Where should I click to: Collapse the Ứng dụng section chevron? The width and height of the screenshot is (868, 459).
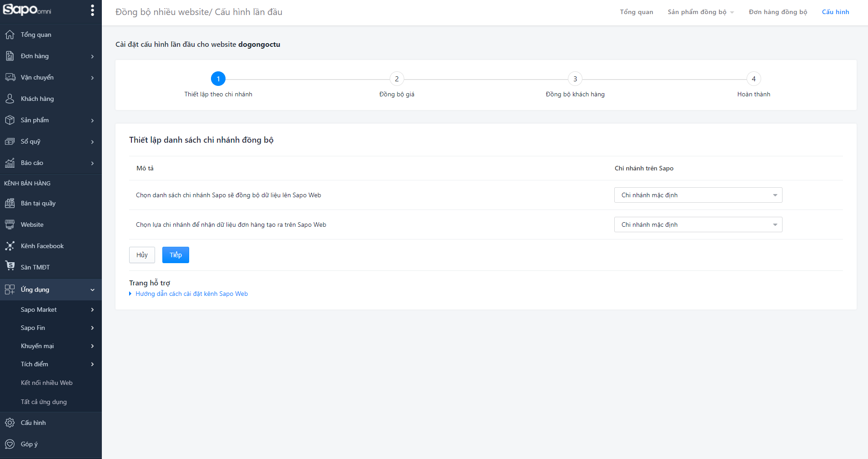92,290
